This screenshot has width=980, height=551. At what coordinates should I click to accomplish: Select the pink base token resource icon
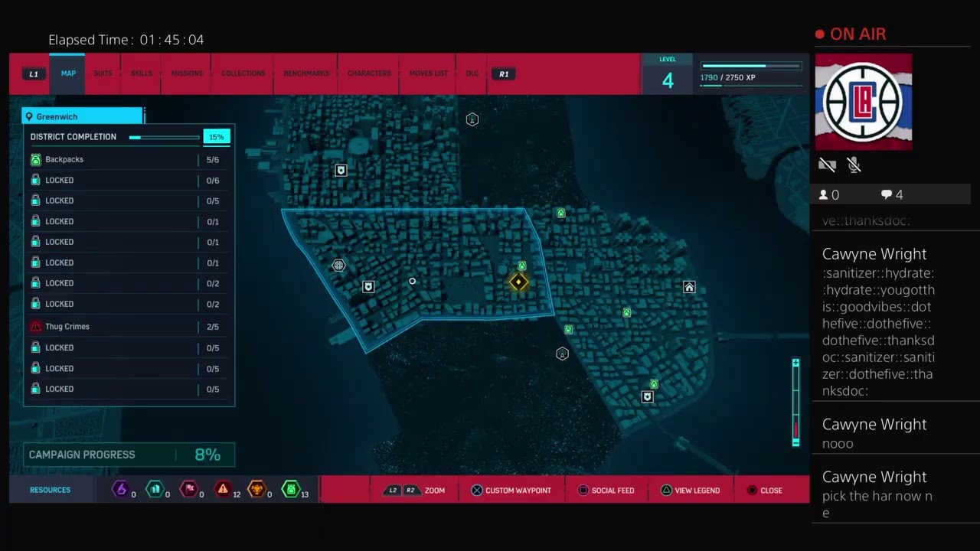coord(188,489)
